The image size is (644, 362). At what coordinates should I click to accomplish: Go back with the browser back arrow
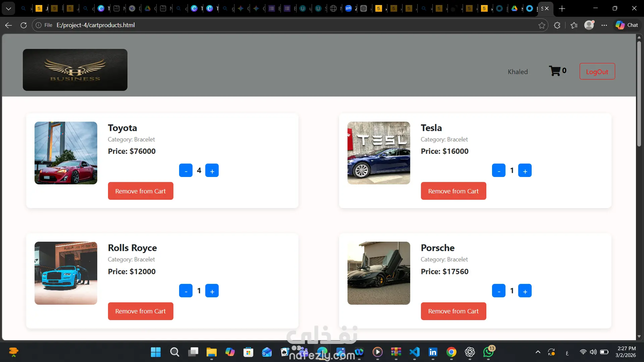coord(9,25)
